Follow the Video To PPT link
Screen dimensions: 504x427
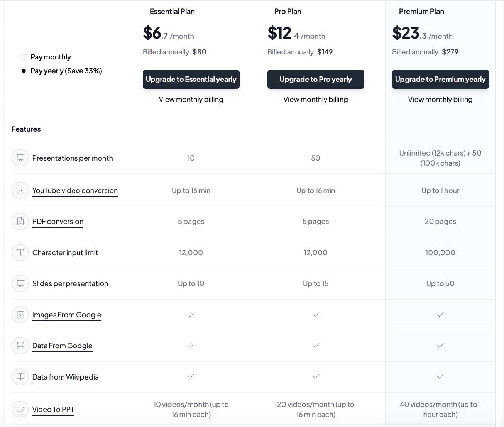click(x=53, y=410)
